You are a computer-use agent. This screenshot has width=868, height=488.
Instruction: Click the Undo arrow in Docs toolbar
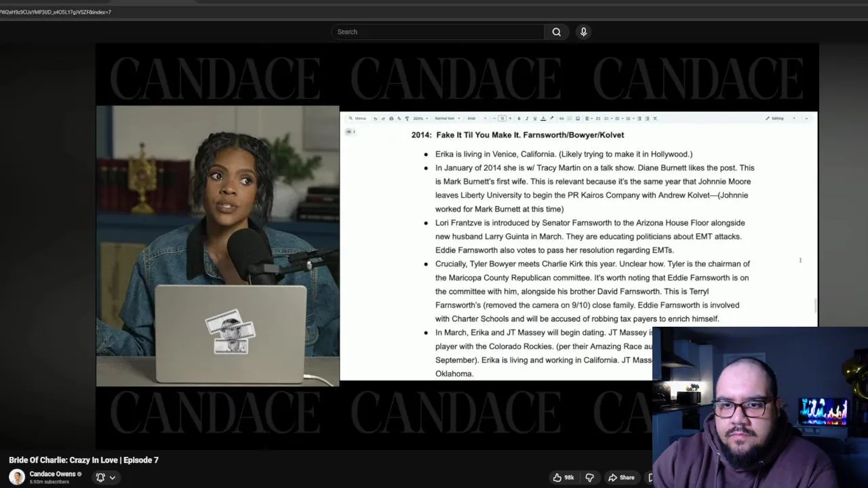[375, 119]
